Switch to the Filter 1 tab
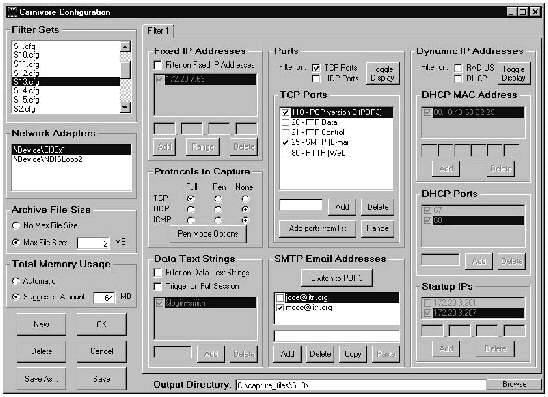 [x=158, y=31]
